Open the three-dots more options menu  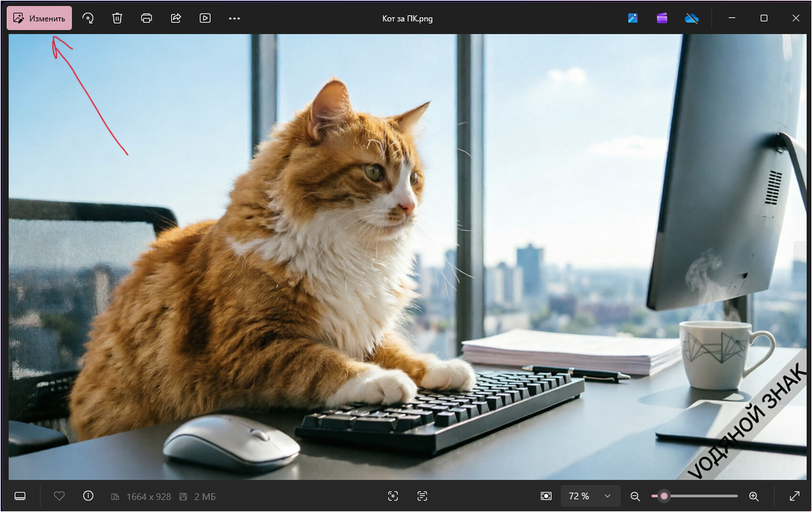(234, 18)
